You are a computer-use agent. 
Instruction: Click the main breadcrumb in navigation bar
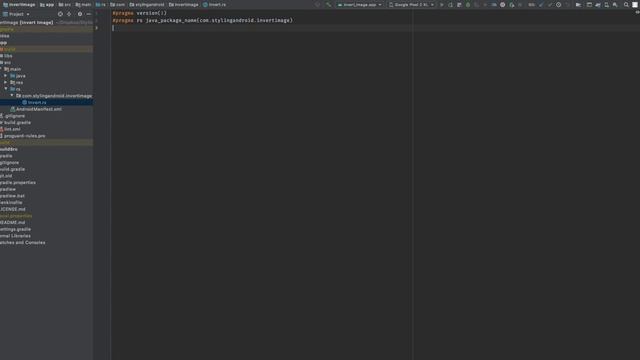(83, 5)
